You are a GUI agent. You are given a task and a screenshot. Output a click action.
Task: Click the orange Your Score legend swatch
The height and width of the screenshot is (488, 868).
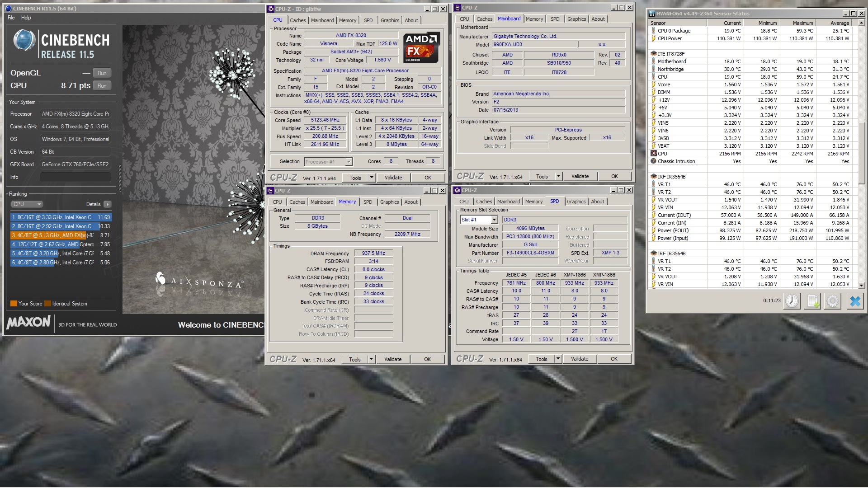coord(14,304)
